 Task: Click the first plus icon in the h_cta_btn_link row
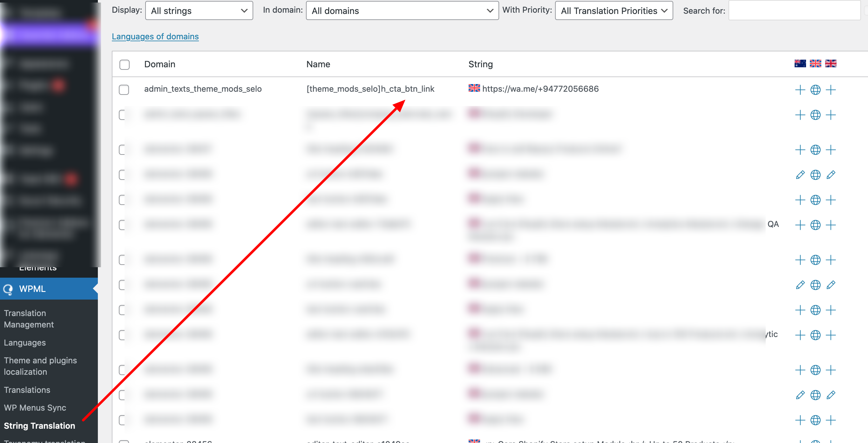click(800, 90)
